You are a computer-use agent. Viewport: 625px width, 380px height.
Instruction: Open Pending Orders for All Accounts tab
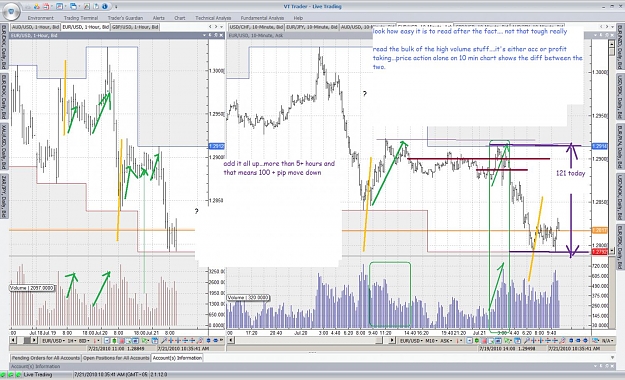point(46,358)
